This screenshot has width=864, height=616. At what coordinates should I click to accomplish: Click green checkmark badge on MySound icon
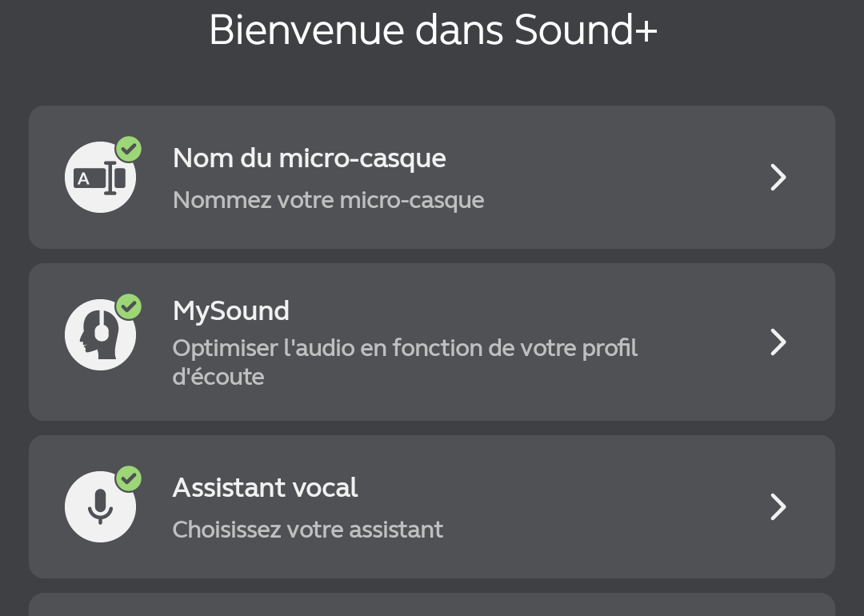128,307
